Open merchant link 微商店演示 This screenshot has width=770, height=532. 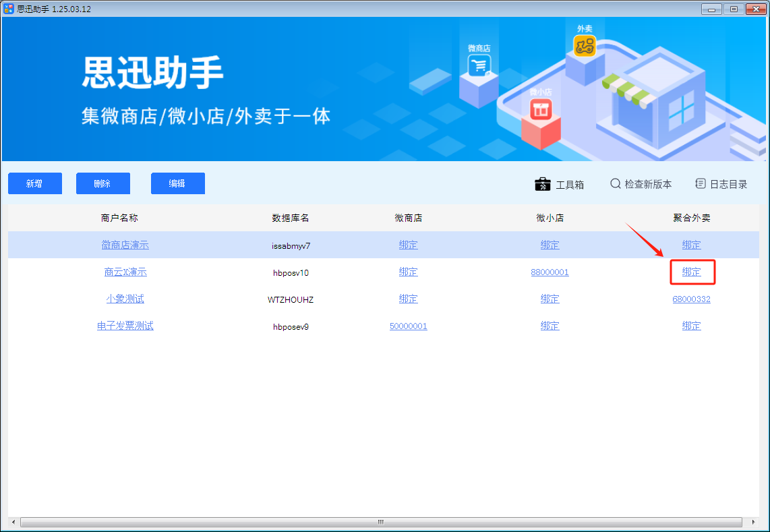click(125, 245)
